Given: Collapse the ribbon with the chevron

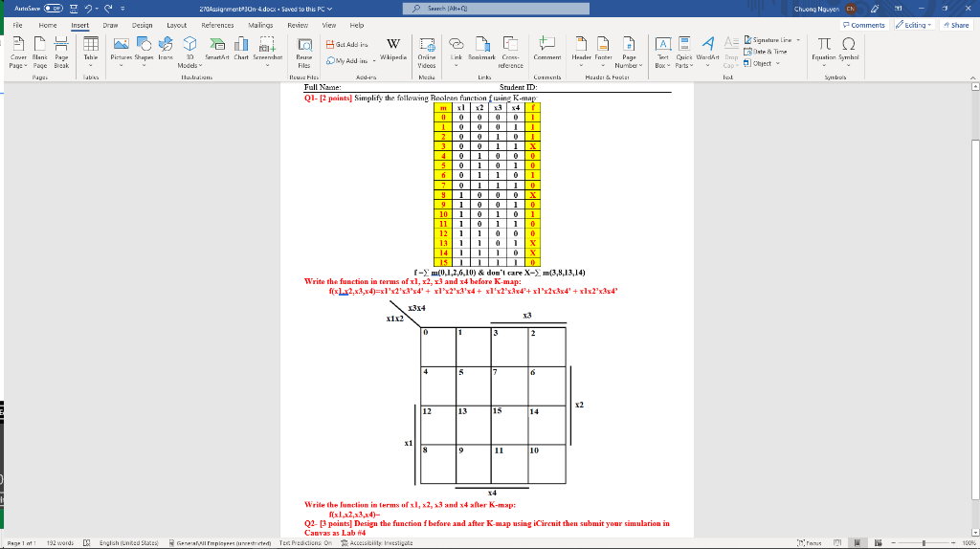Looking at the screenshot, I should 972,77.
